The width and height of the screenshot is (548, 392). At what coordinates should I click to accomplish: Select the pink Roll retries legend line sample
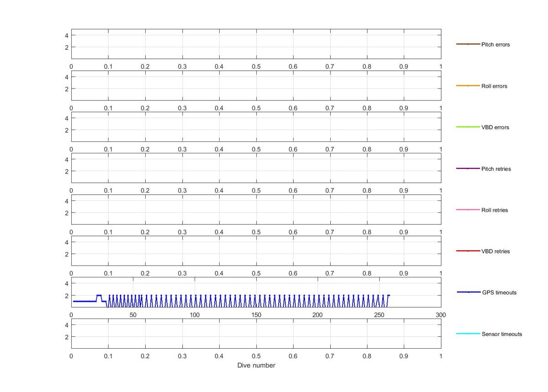(x=468, y=210)
